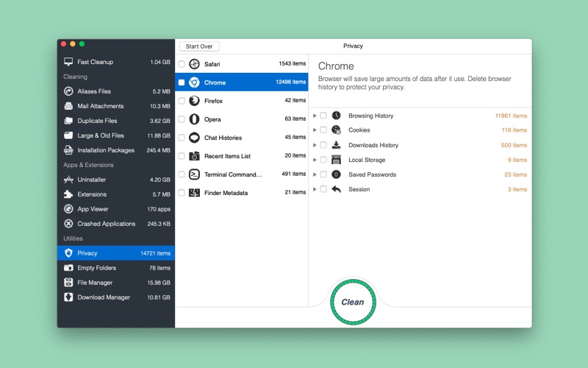Toggle the Chrome checkbox

[x=182, y=82]
